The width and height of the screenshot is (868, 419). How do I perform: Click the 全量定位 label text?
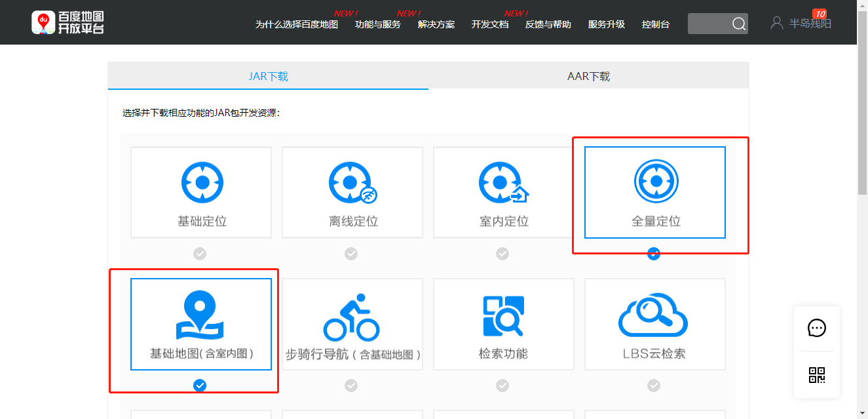(656, 222)
